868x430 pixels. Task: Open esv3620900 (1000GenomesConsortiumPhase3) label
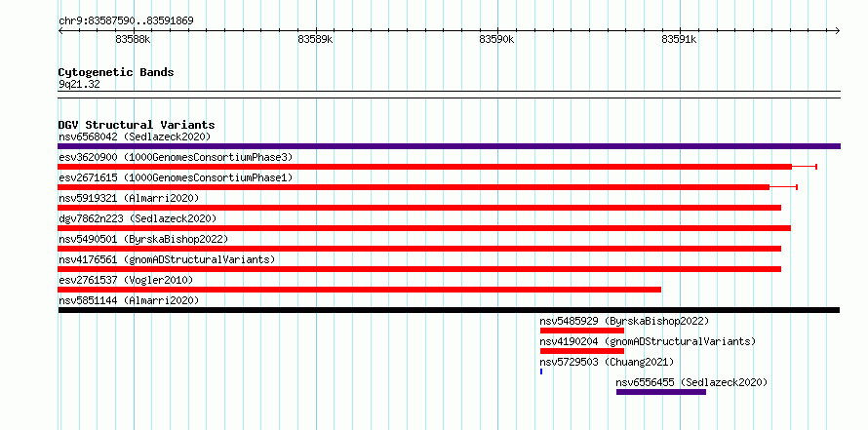point(176,157)
